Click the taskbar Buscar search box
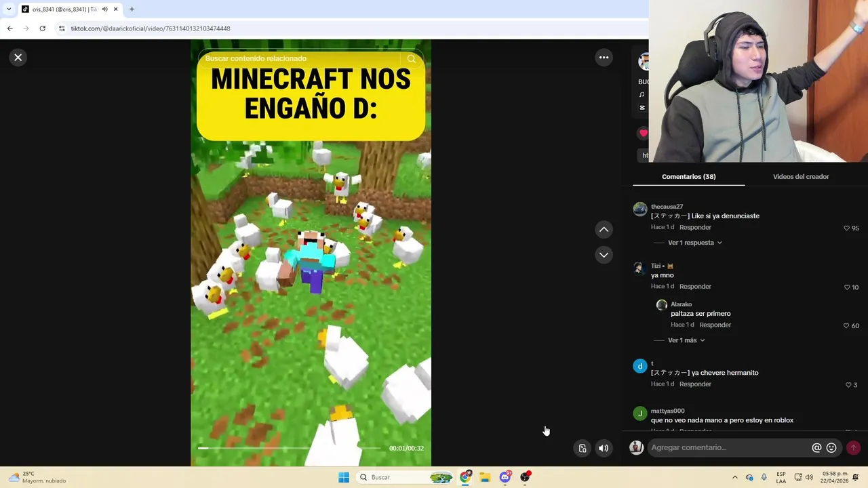Screen dimensions: 868x488 [x=405, y=478]
